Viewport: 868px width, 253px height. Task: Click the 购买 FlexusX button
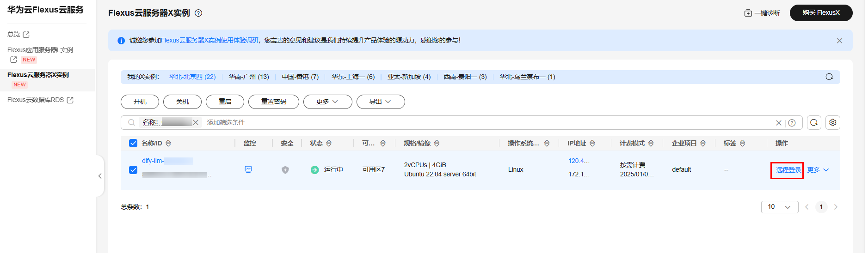(821, 12)
